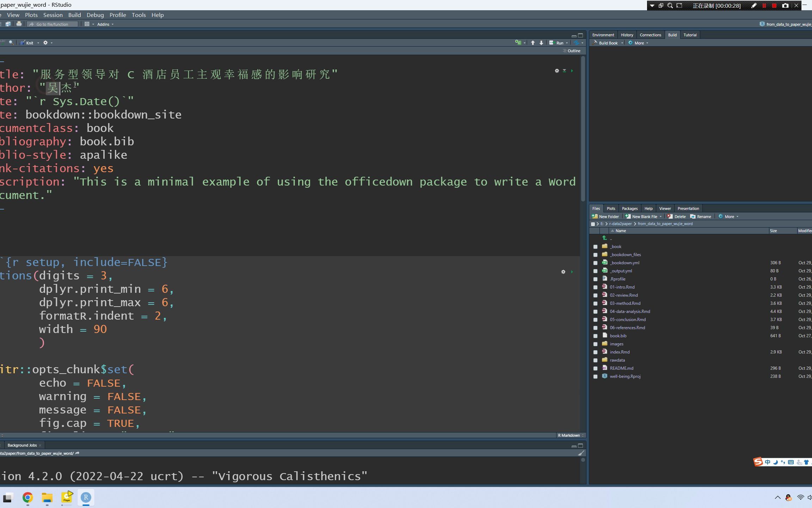
Task: Click the Knit icon to render document
Action: (x=26, y=42)
